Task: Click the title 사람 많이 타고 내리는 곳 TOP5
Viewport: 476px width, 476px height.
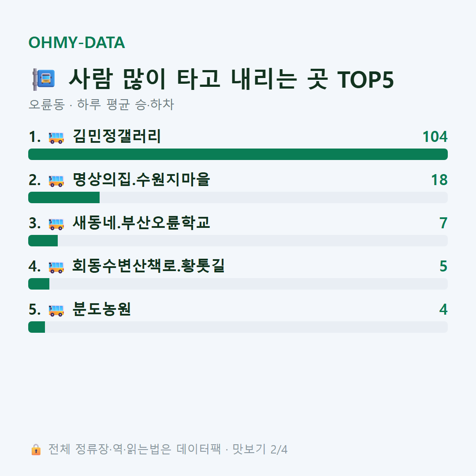Action: [231, 79]
